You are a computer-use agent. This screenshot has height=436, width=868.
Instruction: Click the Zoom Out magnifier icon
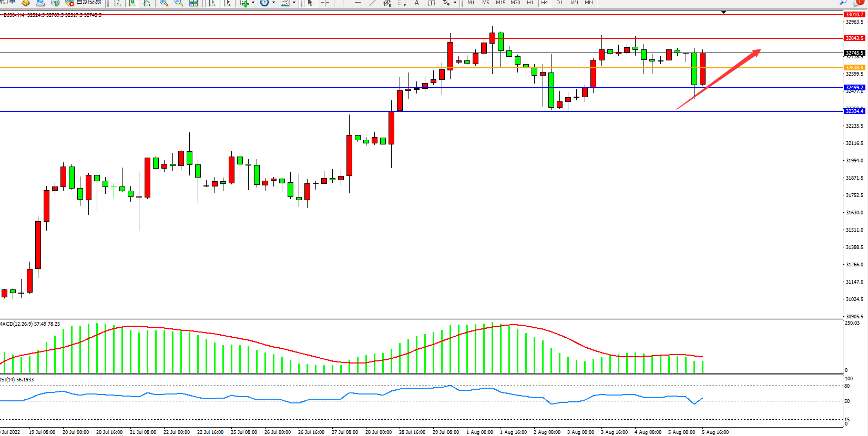179,3
